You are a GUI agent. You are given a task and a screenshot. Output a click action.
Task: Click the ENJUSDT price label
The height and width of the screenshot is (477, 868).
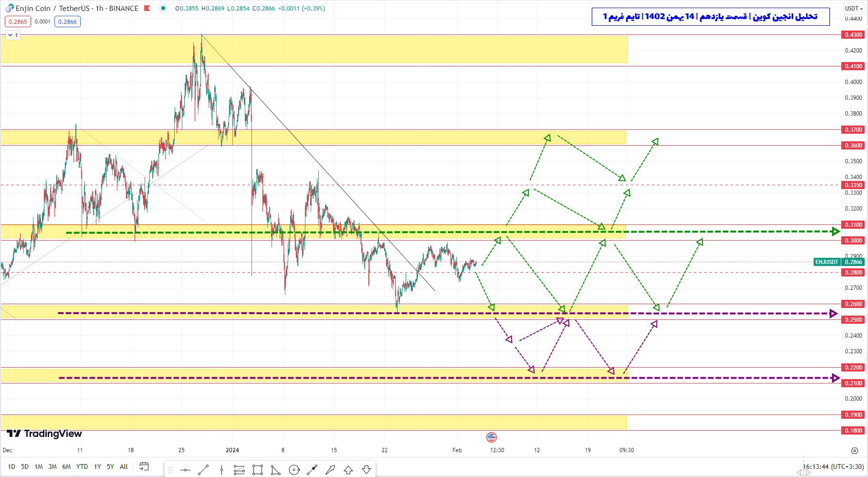pyautogui.click(x=827, y=262)
